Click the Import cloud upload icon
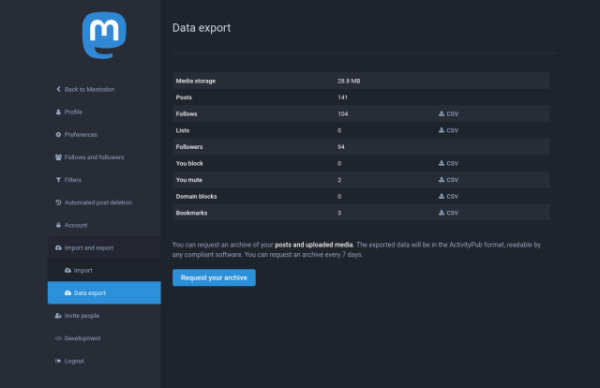The width and height of the screenshot is (600, 388). coord(68,270)
